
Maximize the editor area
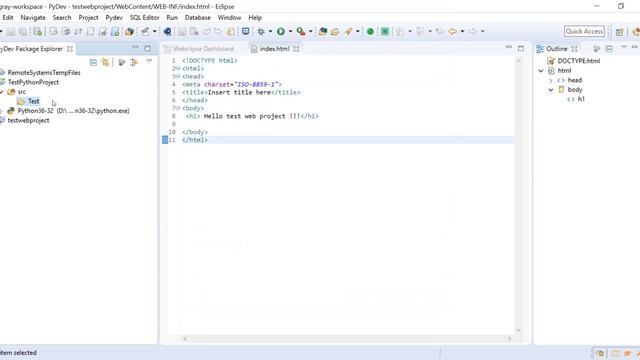521,48
